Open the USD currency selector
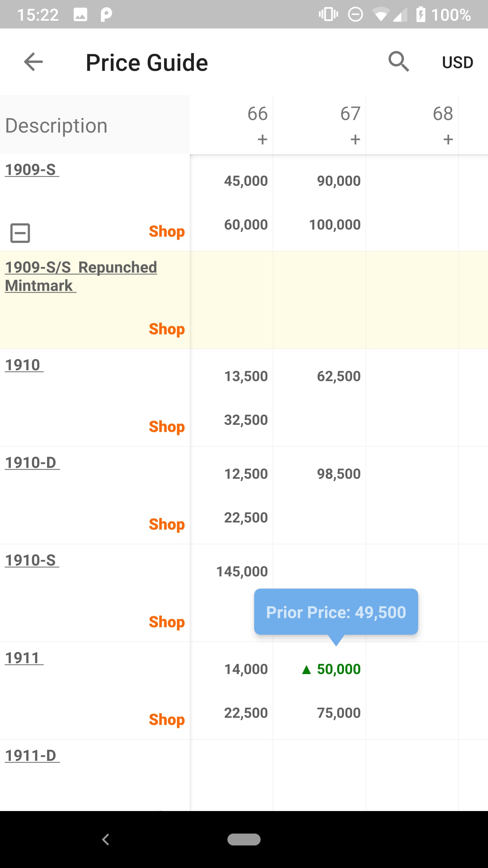 click(457, 62)
